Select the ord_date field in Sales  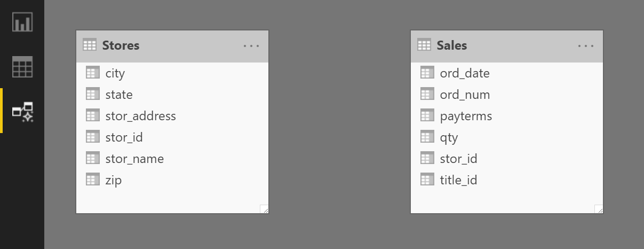[507, 73]
